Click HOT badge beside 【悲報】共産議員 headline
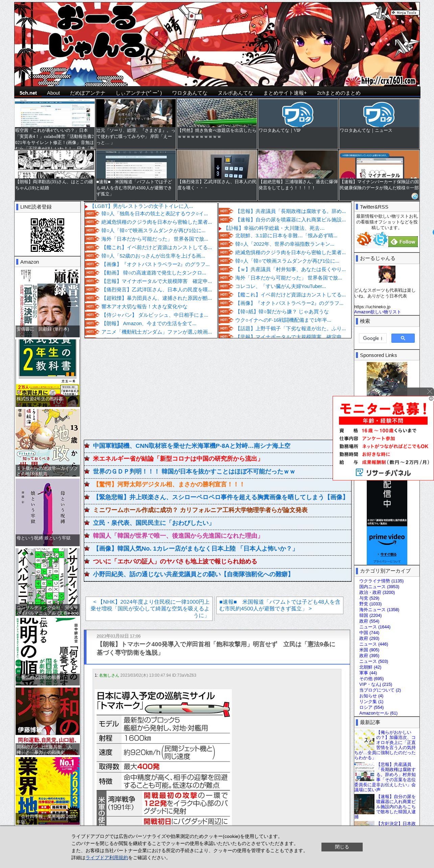Image resolution: width=434 pixels, height=868 pixels. pos(226,211)
